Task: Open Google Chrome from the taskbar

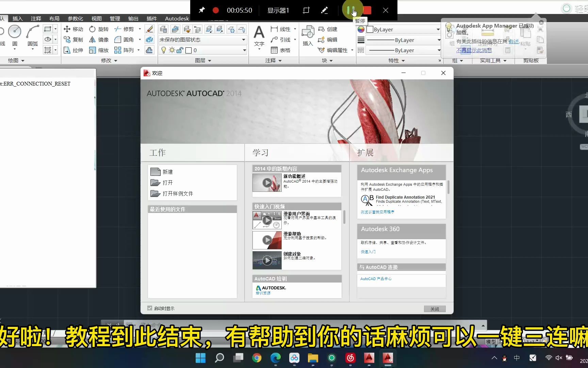Action: (257, 358)
